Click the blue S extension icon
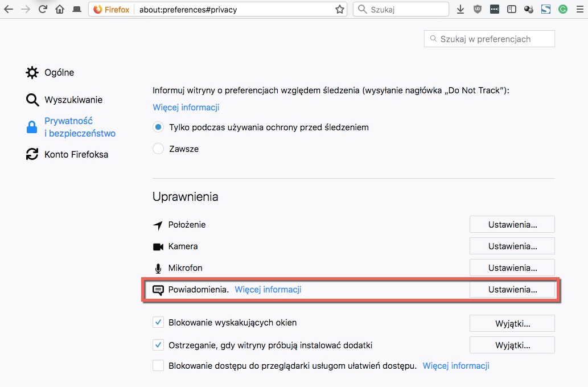The width and height of the screenshot is (588, 387). (x=546, y=9)
